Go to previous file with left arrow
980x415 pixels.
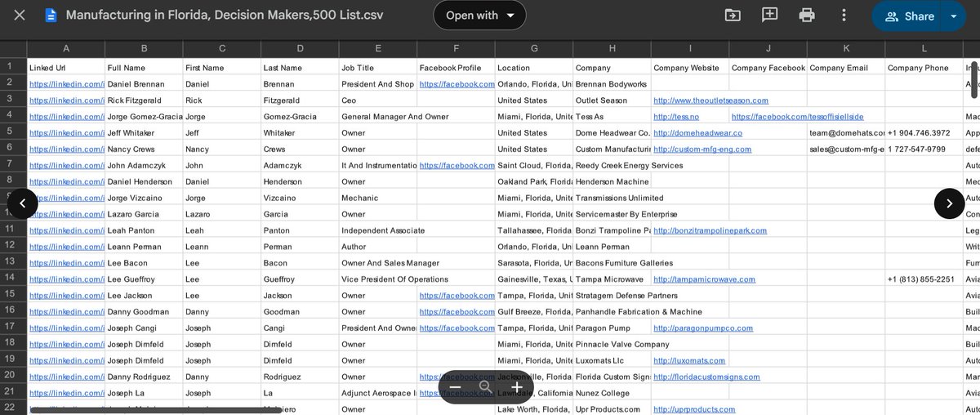coord(23,203)
